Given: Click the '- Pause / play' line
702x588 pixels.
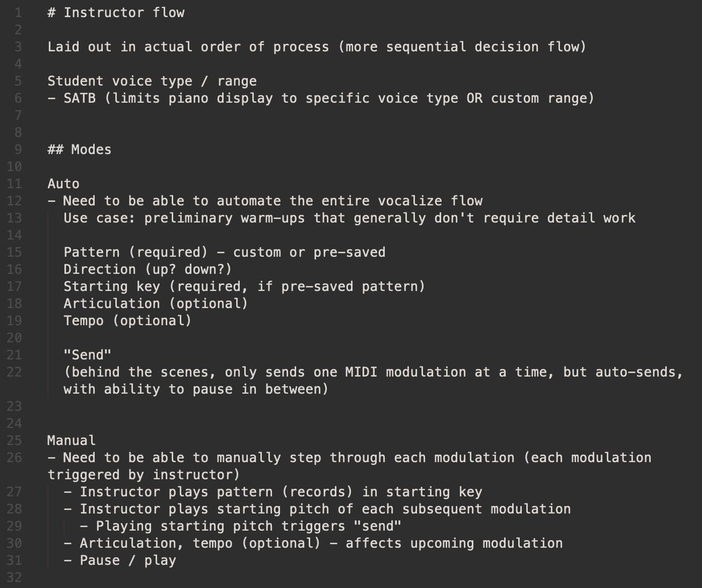Looking at the screenshot, I should point(120,560).
